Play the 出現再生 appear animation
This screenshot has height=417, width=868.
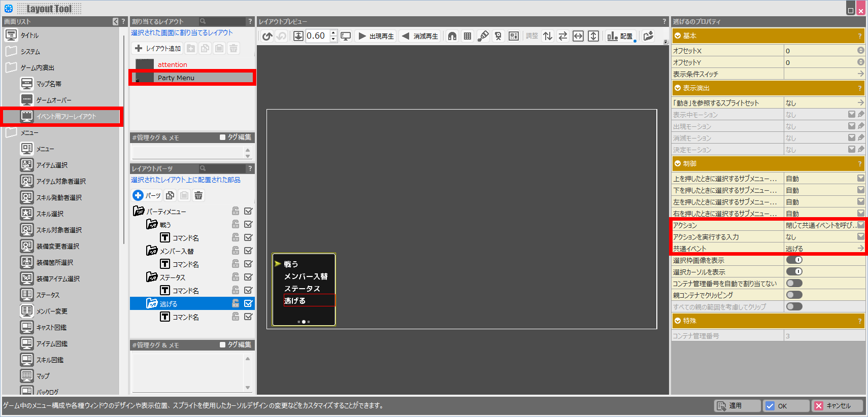click(x=376, y=36)
